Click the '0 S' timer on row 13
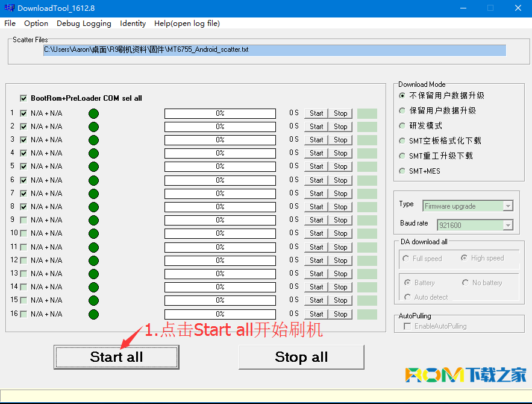 click(294, 273)
